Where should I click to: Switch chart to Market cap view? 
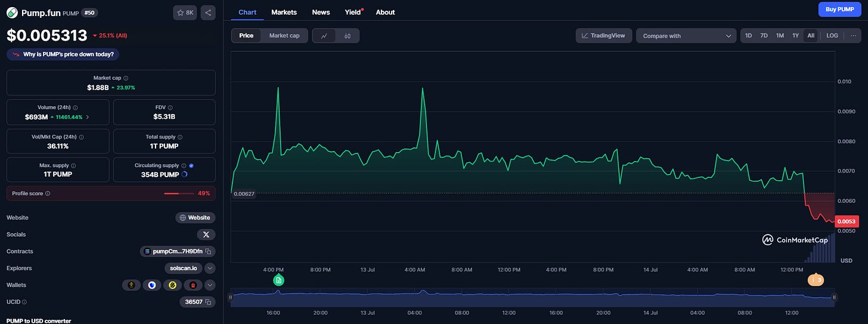[x=284, y=36]
